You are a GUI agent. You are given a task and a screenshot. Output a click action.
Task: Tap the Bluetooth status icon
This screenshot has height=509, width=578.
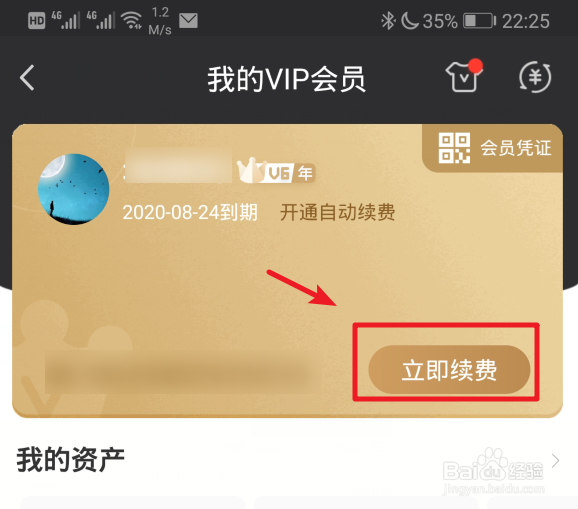coord(388,21)
